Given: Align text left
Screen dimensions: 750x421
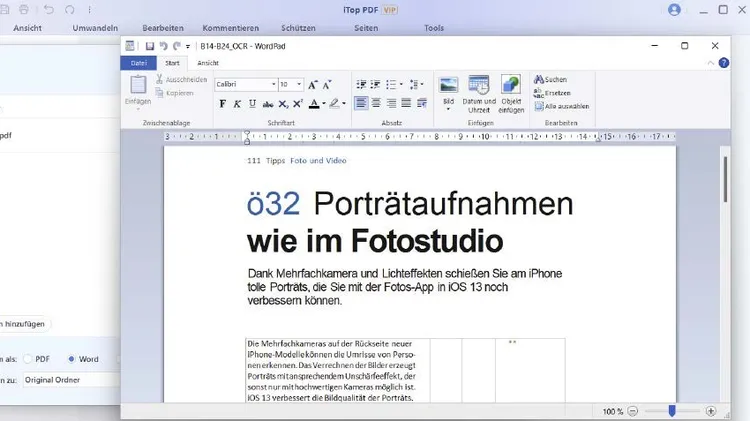Looking at the screenshot, I should tap(361, 103).
